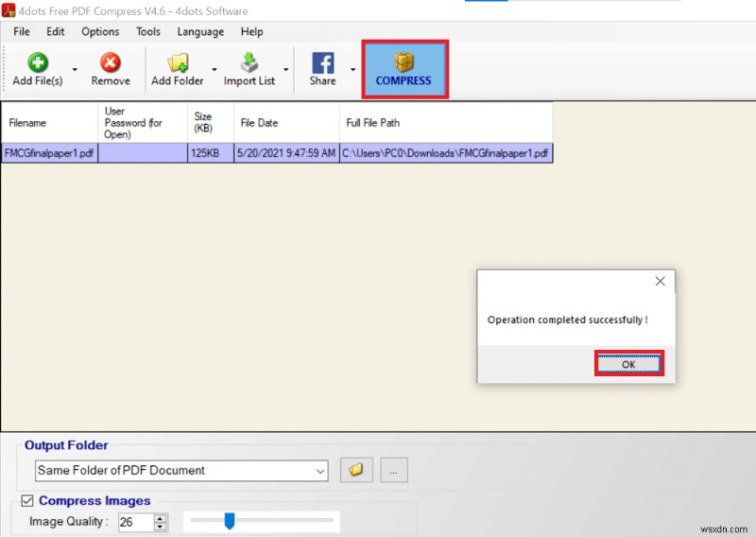The width and height of the screenshot is (756, 537).
Task: Open the Edit menu
Action: 56,32
